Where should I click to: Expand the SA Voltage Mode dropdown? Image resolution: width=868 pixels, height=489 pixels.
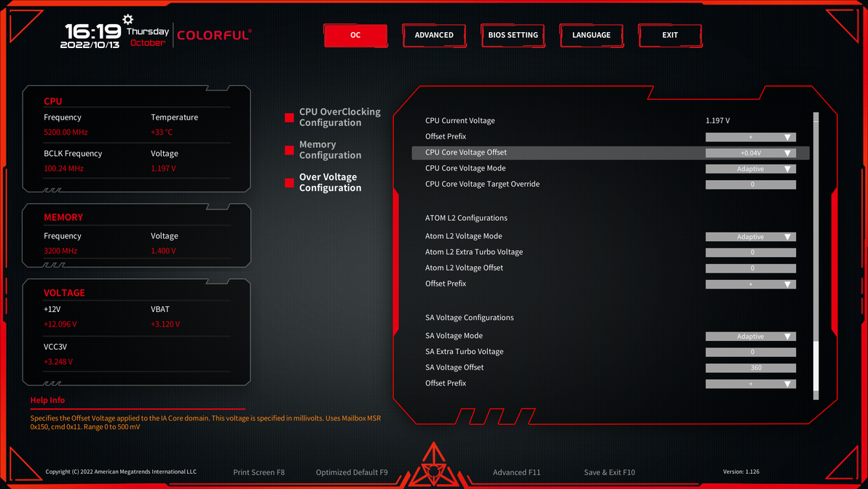[x=751, y=336]
